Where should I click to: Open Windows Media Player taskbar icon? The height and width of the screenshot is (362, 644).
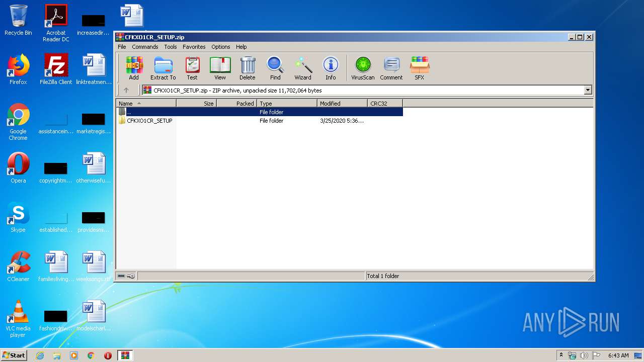74,355
